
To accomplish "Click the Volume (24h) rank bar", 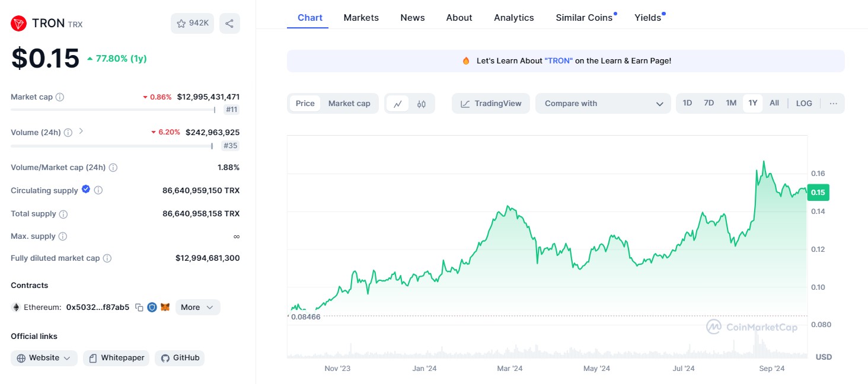I will pos(111,145).
